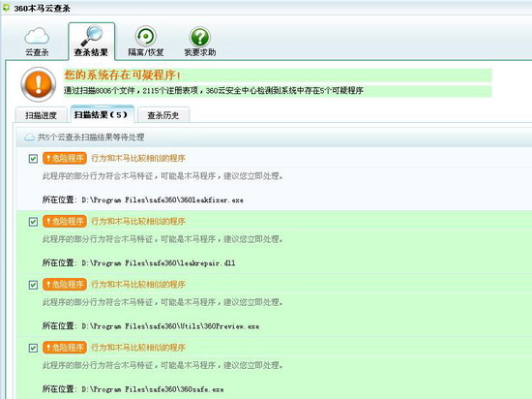
Task: Select the 扫描结果 (5) tab
Action: point(102,114)
